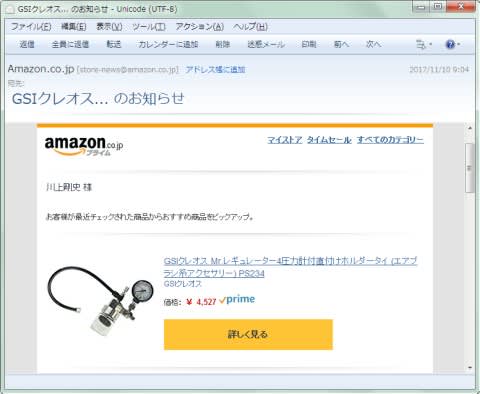Open the アクション(A) menu

click(x=200, y=26)
